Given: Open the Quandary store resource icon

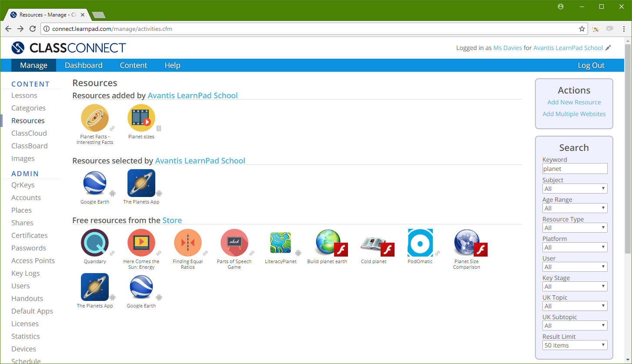Looking at the screenshot, I should [x=95, y=243].
